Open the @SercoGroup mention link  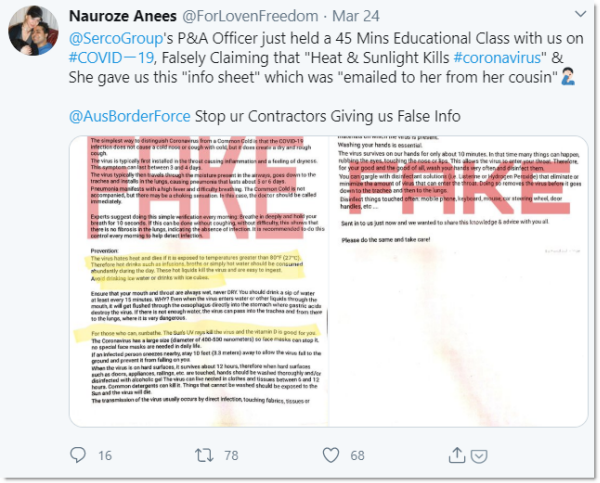coord(116,39)
